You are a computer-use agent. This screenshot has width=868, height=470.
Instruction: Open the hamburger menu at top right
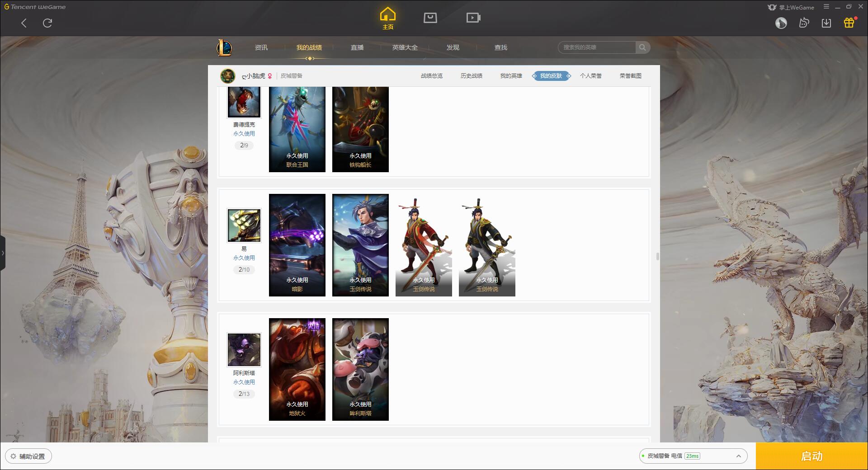click(x=826, y=7)
